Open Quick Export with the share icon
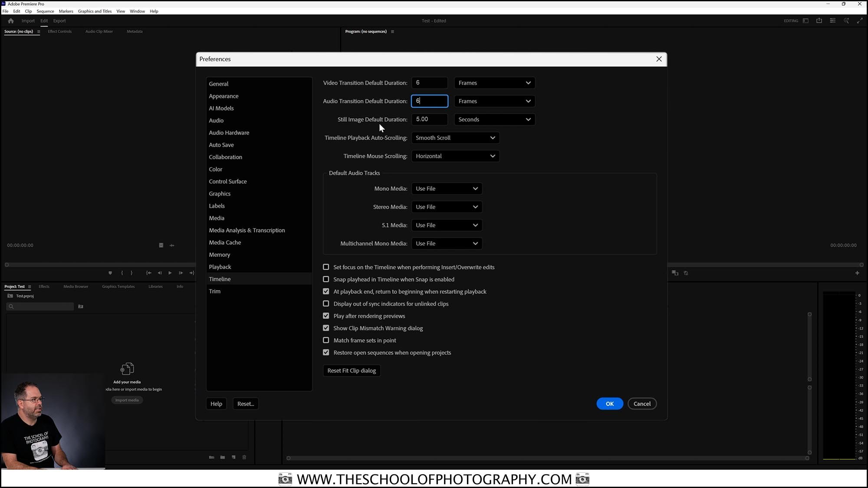Screen dimensions: 868x488 coord(819,20)
